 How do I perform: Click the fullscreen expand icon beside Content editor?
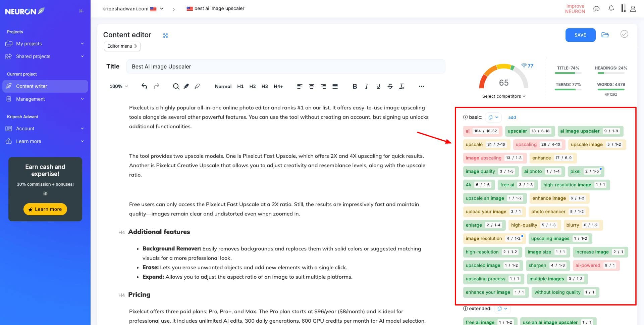click(x=165, y=36)
